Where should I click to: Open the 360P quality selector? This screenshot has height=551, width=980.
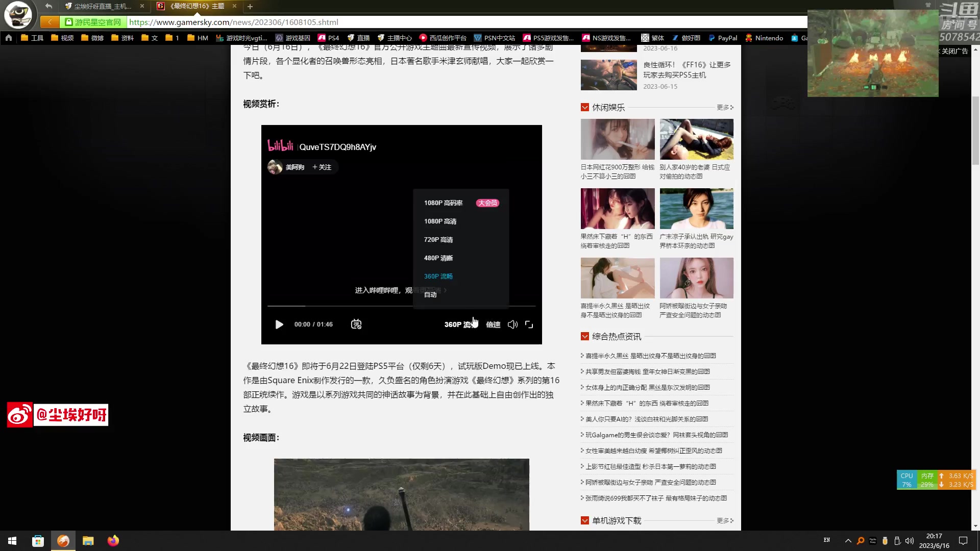tap(460, 324)
